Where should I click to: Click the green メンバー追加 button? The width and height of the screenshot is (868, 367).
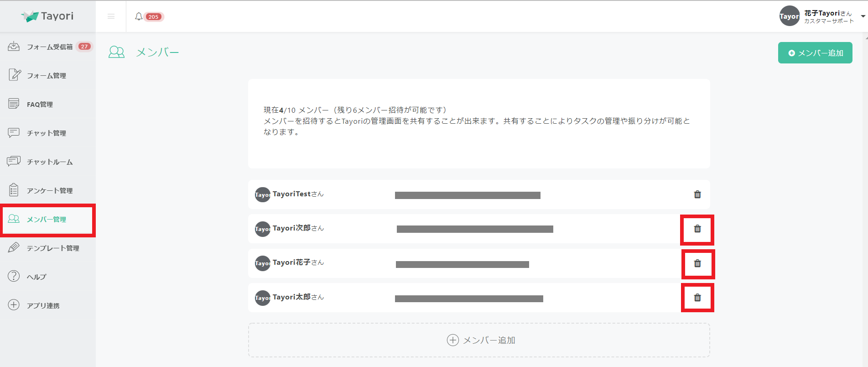[815, 53]
